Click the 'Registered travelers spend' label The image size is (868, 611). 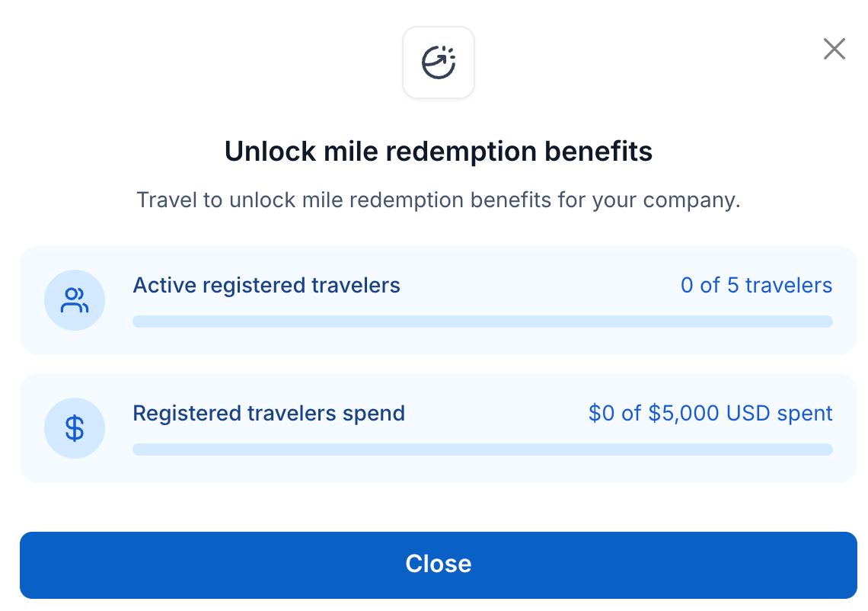click(269, 414)
